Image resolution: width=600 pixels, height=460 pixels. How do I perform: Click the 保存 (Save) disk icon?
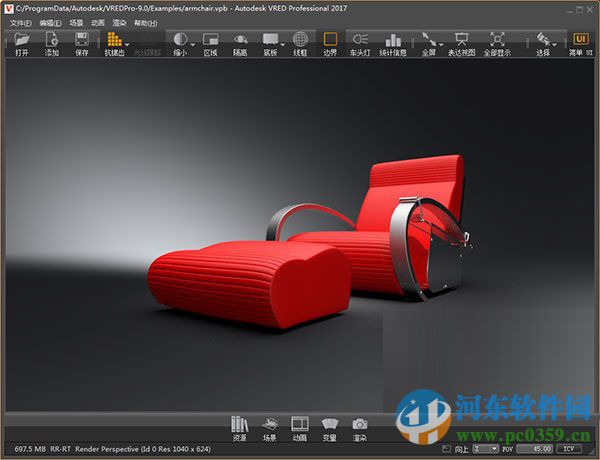[x=82, y=39]
